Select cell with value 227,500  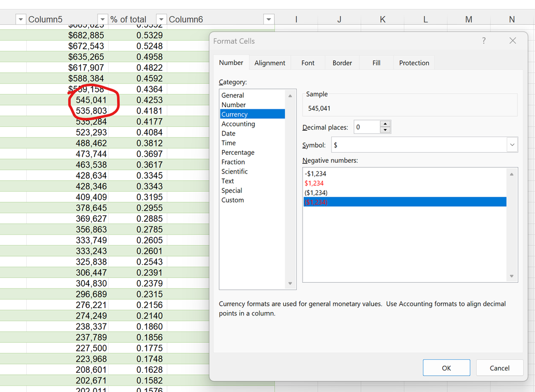pyautogui.click(x=67, y=348)
